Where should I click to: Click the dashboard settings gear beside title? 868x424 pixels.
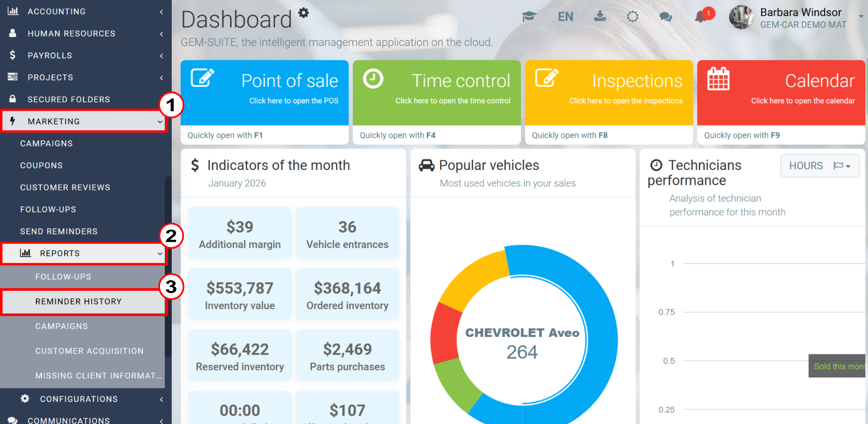tap(303, 12)
